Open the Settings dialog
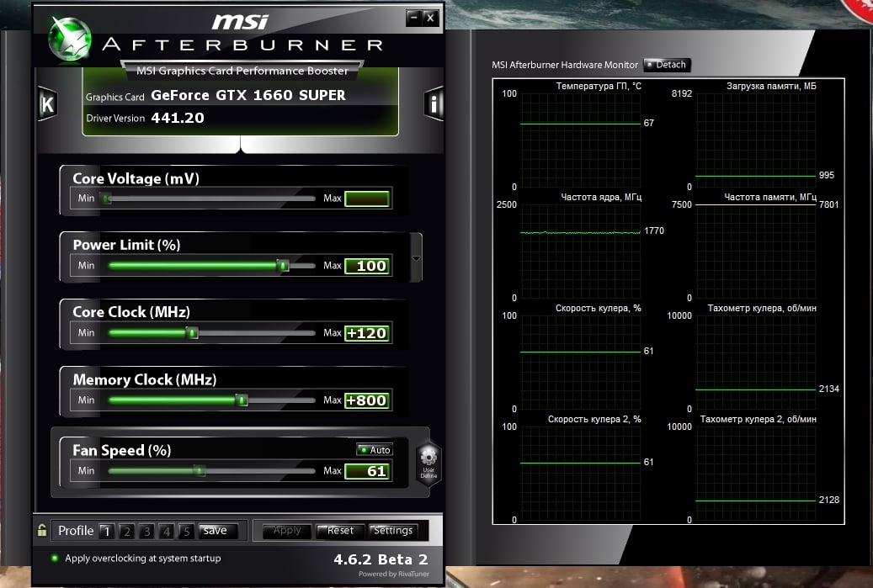The height and width of the screenshot is (588, 873). 393,531
